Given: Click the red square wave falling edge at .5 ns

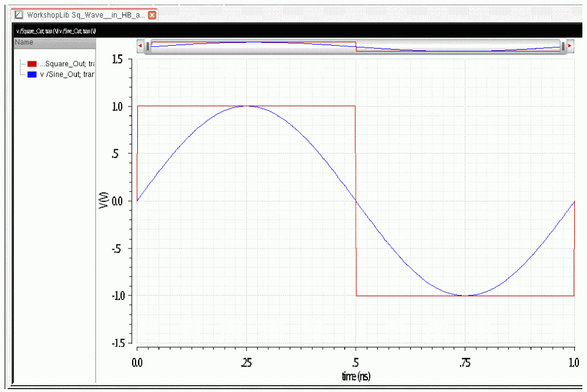Looking at the screenshot, I should (356, 201).
